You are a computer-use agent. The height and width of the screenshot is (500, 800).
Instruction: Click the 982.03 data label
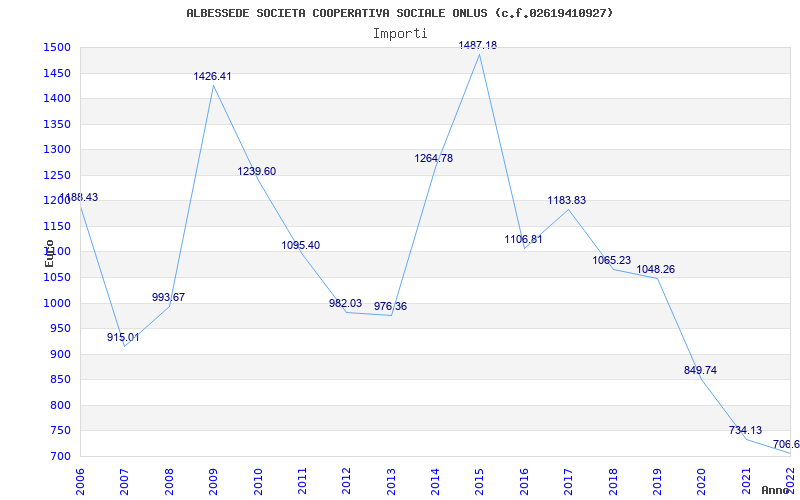(x=345, y=304)
